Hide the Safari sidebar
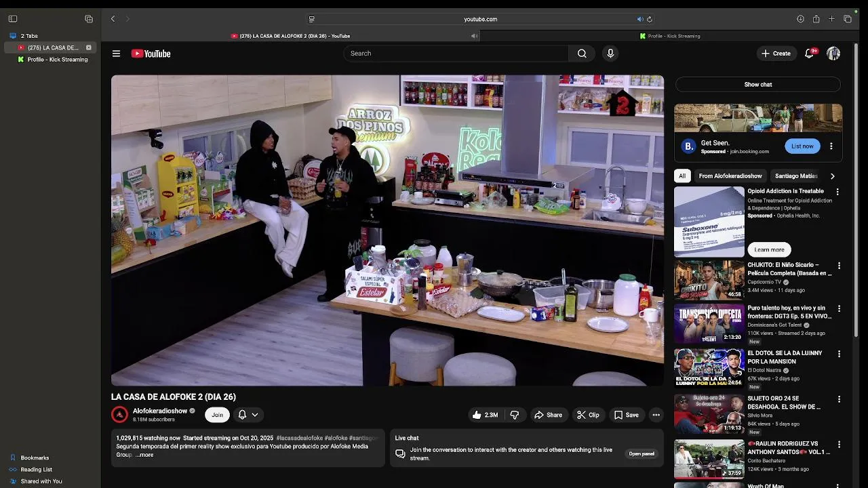This screenshot has width=868, height=488. pyautogui.click(x=13, y=19)
